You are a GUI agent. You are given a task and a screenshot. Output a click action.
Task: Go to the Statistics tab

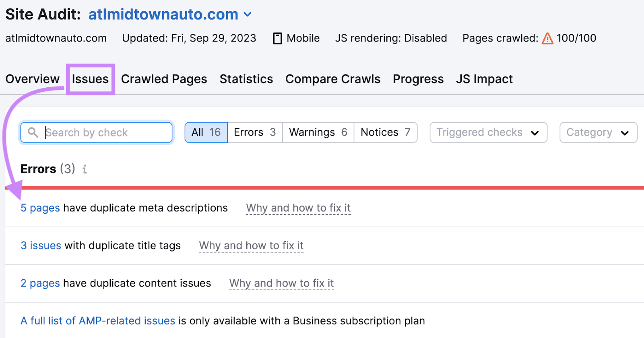pos(246,79)
